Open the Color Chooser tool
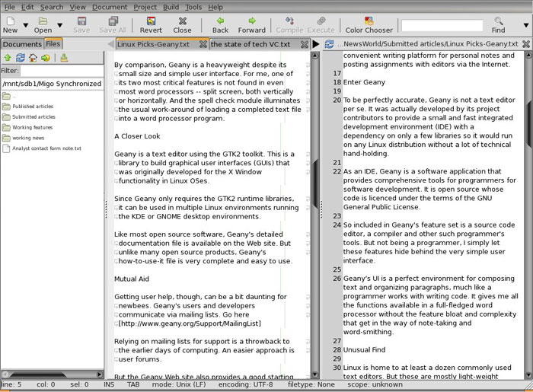This screenshot has height=392, width=533. pos(369,25)
